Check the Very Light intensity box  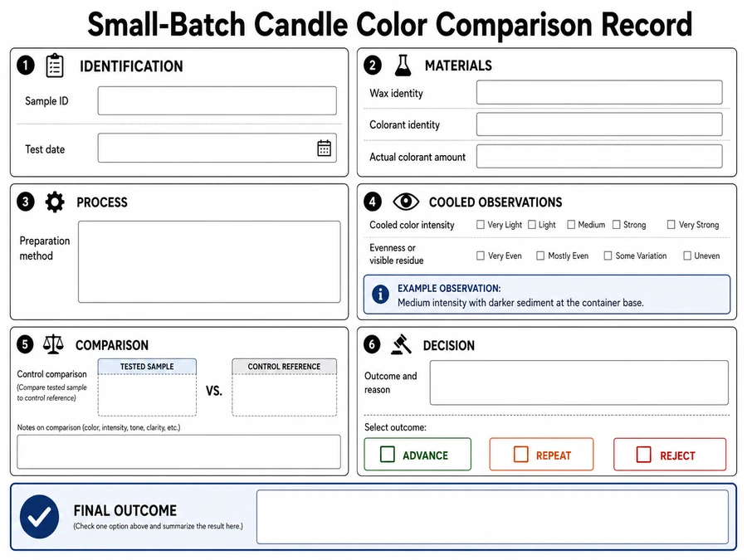point(481,224)
